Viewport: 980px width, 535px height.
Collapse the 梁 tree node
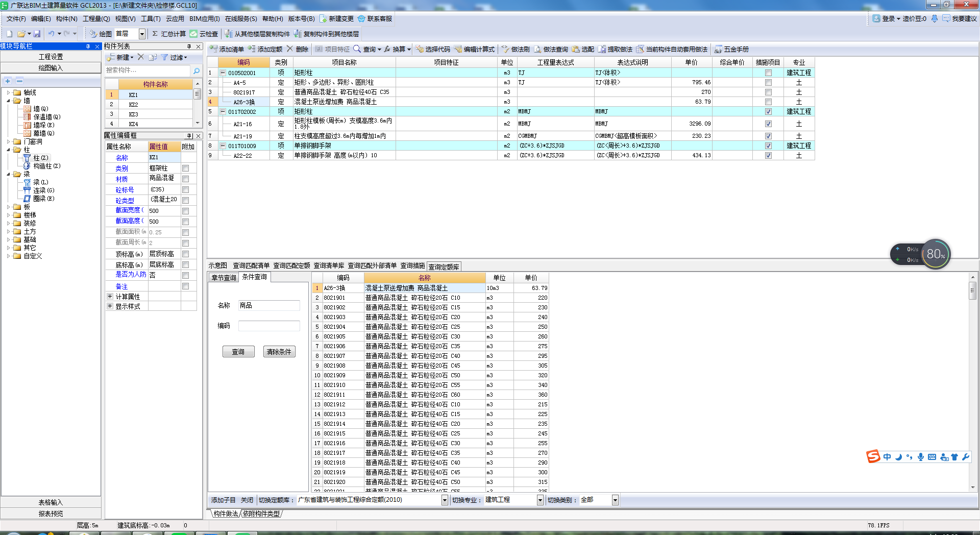tap(9, 174)
